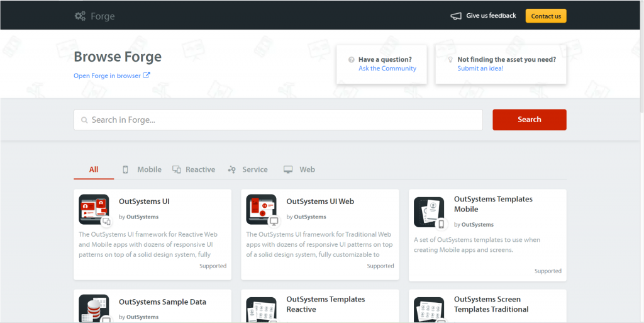Click the Reactive Web description on OutSystems UI card
The width and height of the screenshot is (644, 323).
tap(148, 244)
